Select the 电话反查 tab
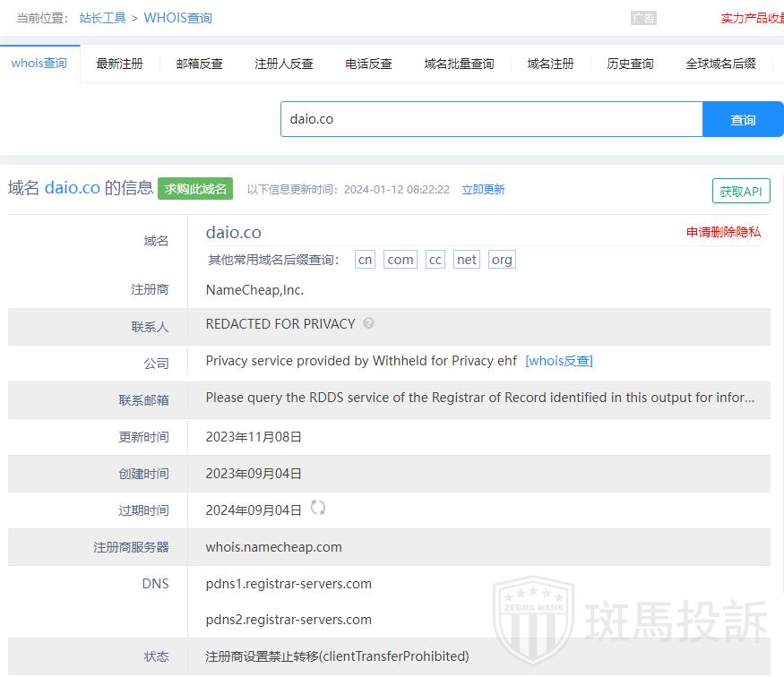Viewport: 784px width, 677px height. (368, 64)
